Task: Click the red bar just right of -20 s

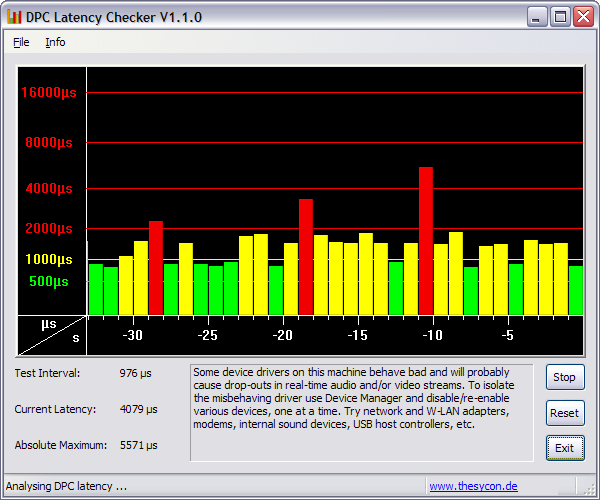Action: tap(306, 257)
